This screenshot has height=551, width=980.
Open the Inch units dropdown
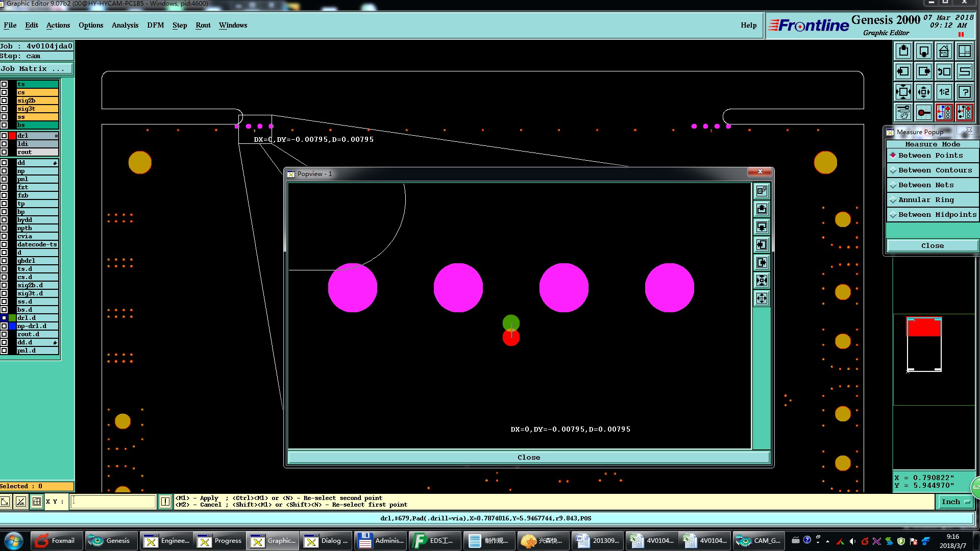(955, 502)
